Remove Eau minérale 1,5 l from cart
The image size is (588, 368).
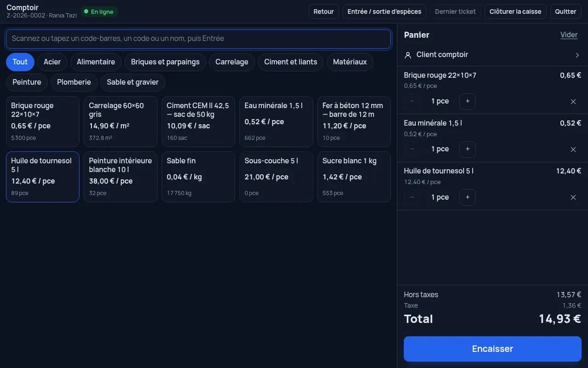pyautogui.click(x=573, y=149)
